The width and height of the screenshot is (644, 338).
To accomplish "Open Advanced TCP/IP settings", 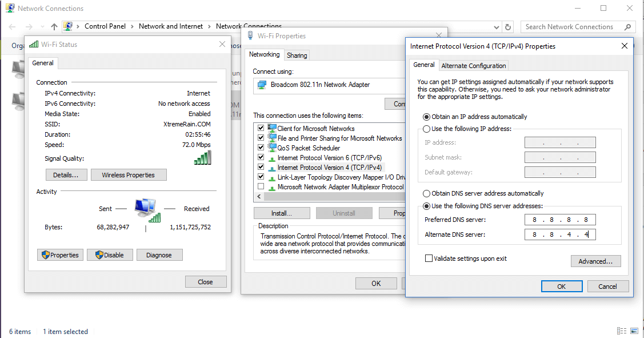I will [x=595, y=261].
